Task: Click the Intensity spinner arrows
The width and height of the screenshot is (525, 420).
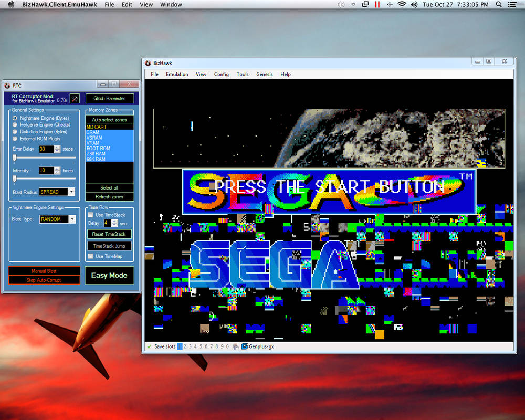Action: (57, 171)
